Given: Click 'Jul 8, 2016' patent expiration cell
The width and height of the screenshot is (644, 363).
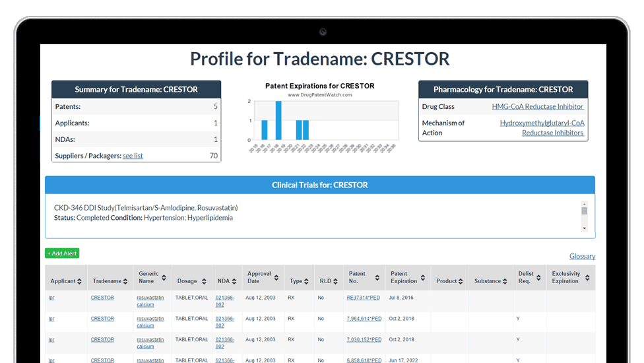Looking at the screenshot, I should coord(401,298).
